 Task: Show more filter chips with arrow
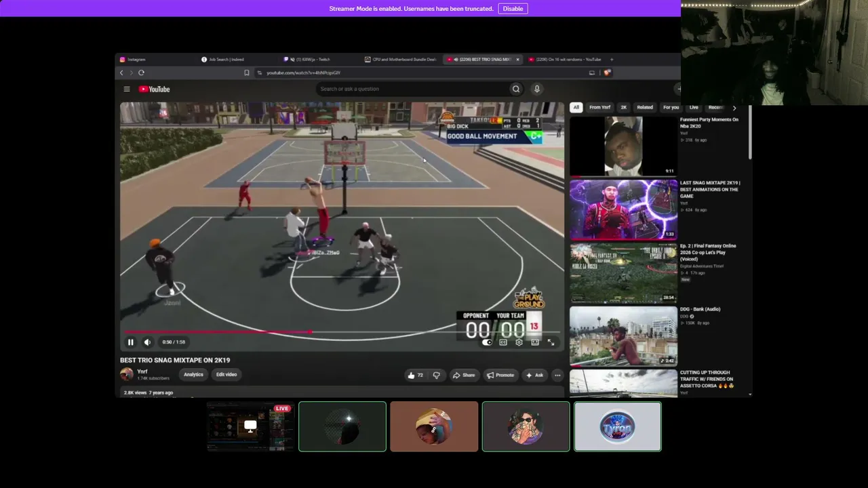[734, 108]
